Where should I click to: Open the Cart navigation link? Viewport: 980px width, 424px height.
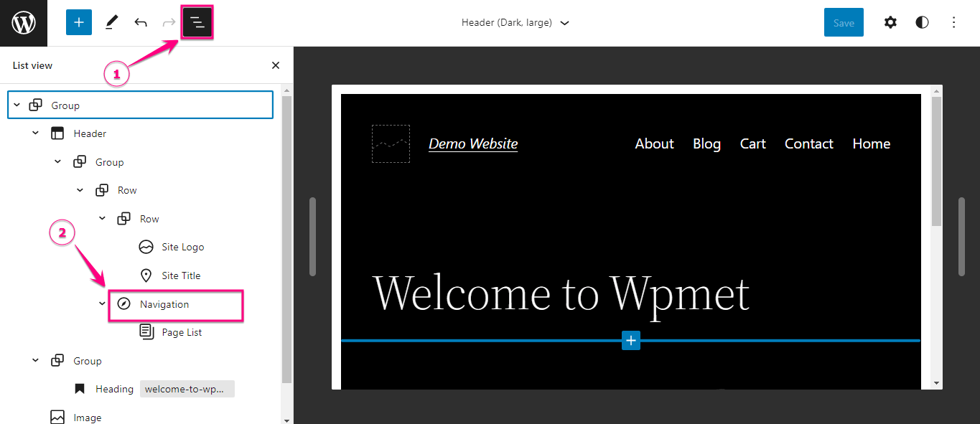[x=752, y=143]
